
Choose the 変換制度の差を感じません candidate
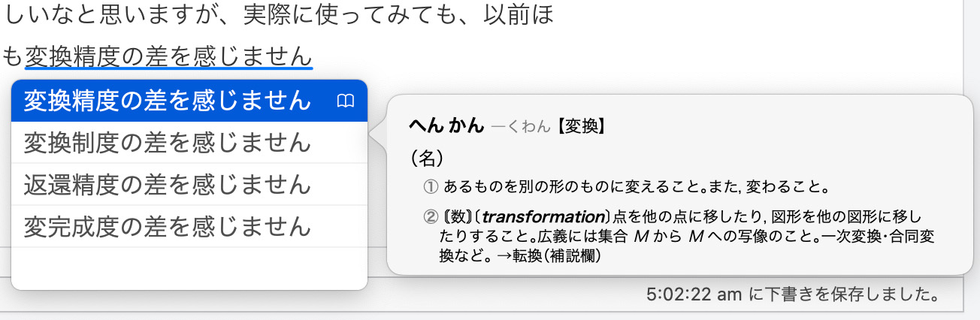coord(167,142)
